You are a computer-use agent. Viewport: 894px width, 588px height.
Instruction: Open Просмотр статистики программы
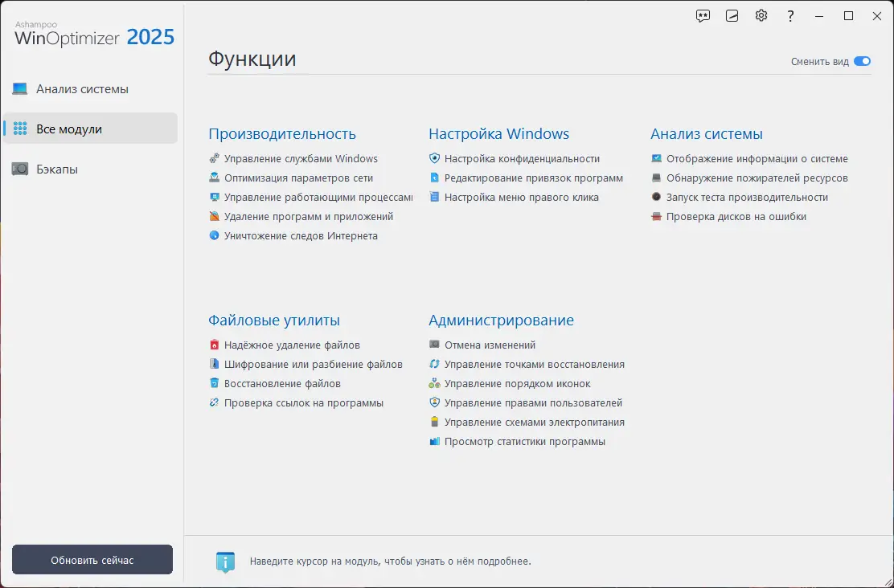[525, 441]
